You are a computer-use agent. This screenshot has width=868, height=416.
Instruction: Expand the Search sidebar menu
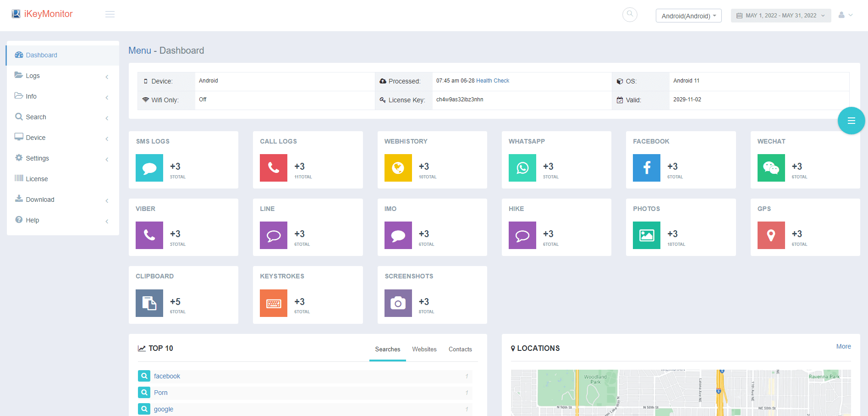pos(63,117)
